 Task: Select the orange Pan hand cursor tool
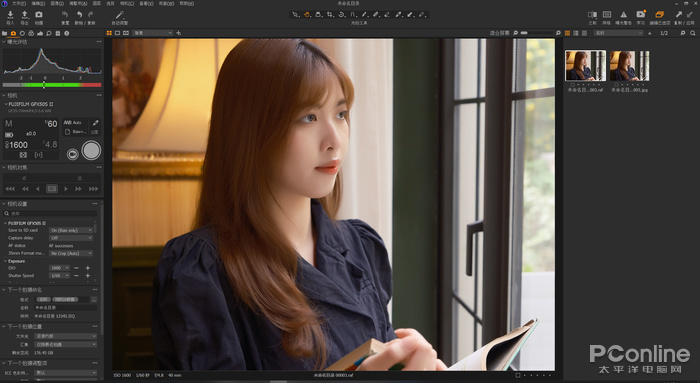[307, 15]
